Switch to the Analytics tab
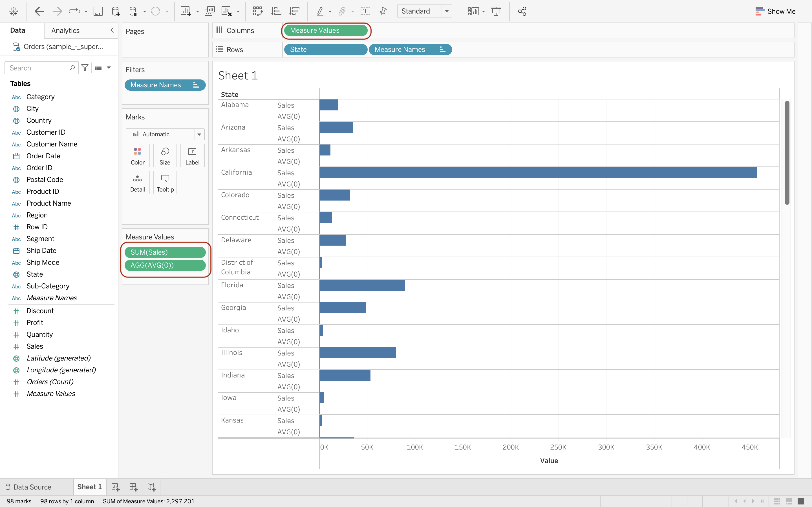The height and width of the screenshot is (507, 812). tap(65, 30)
